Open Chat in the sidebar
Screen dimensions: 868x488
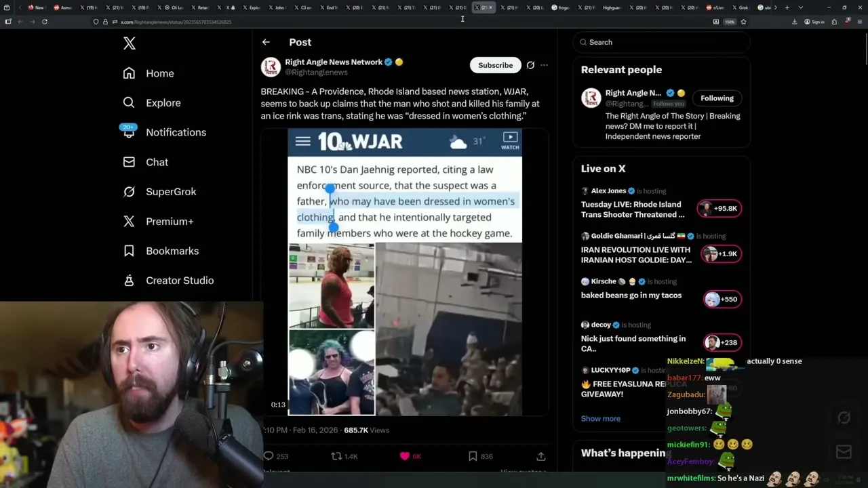point(145,162)
